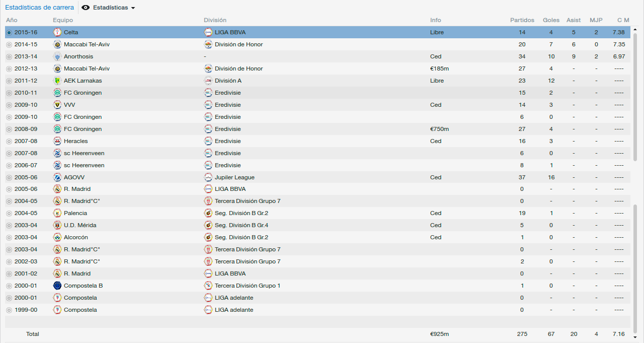Click the €185m transfer fee cell
This screenshot has width=644, height=343.
click(x=440, y=68)
